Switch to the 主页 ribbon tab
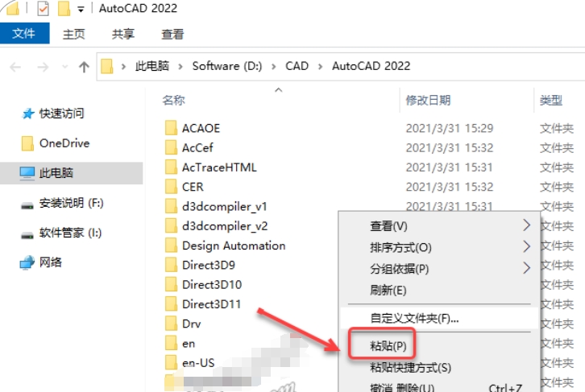The width and height of the screenshot is (585, 392). 74,34
